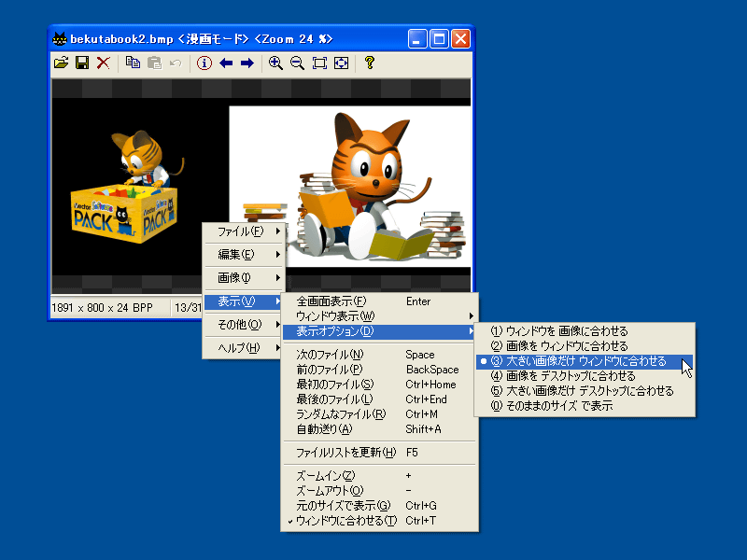This screenshot has width=747, height=560.
Task: Click the greyed undo arrow icon
Action: click(176, 63)
